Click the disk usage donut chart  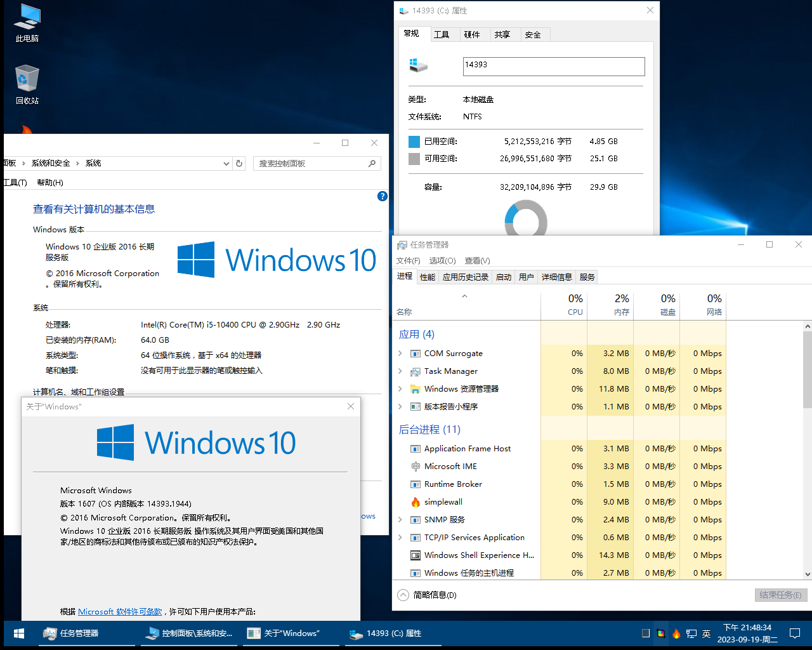tap(526, 218)
